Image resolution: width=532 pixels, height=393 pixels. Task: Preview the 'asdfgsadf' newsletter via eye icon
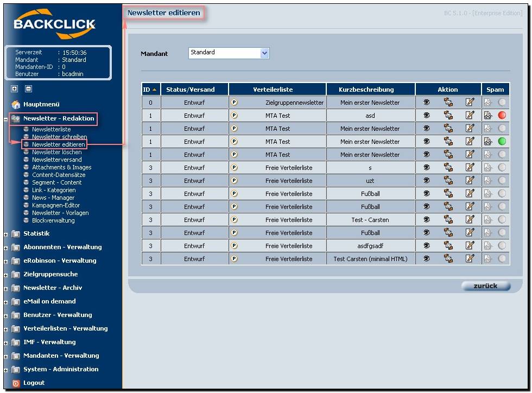[427, 246]
